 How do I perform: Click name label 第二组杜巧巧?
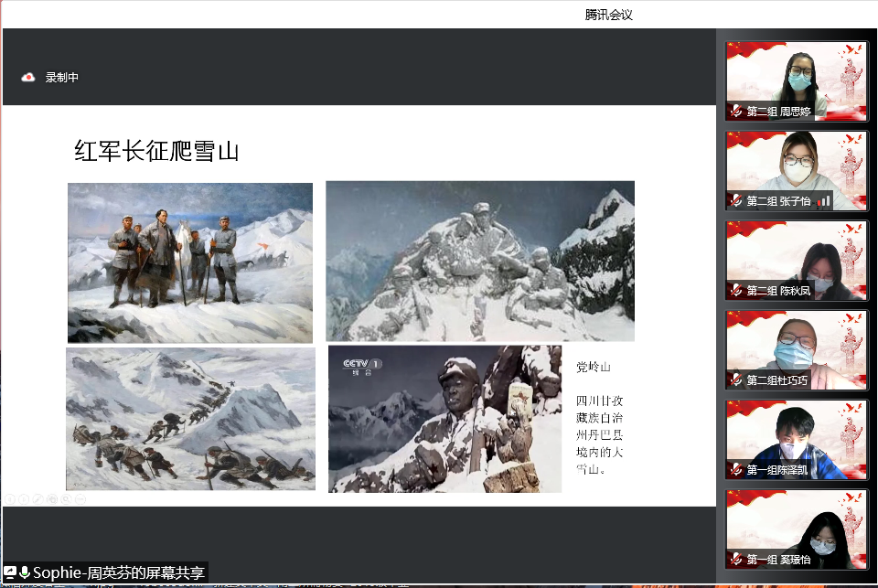(x=777, y=380)
